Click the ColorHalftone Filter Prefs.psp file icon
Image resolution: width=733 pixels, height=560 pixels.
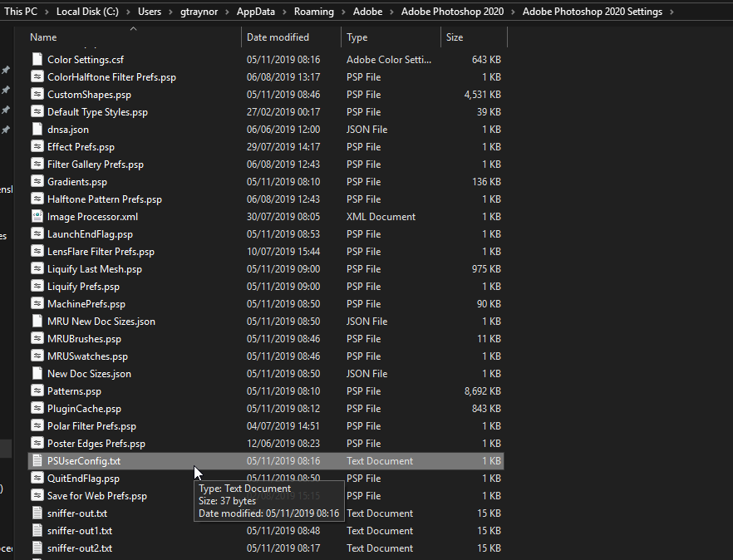(x=37, y=77)
